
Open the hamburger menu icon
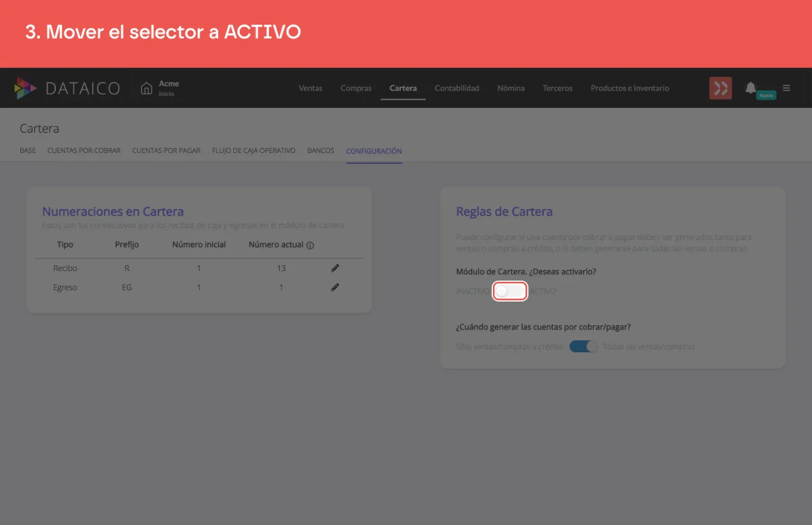pos(787,88)
